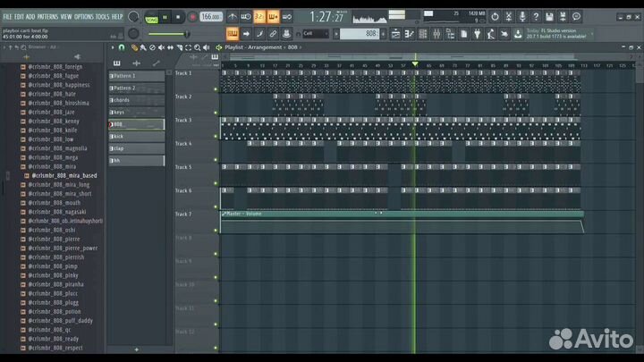
Task: Mute Track 1 with its green LED
Action: (x=216, y=88)
